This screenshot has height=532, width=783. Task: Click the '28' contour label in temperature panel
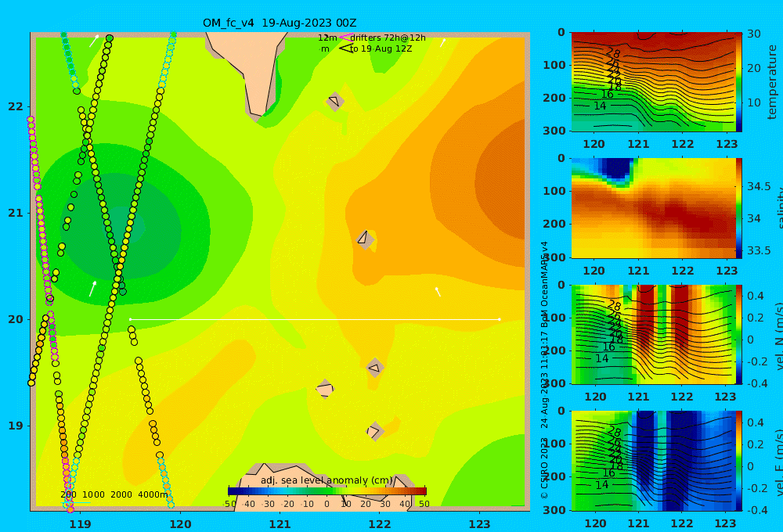613,52
